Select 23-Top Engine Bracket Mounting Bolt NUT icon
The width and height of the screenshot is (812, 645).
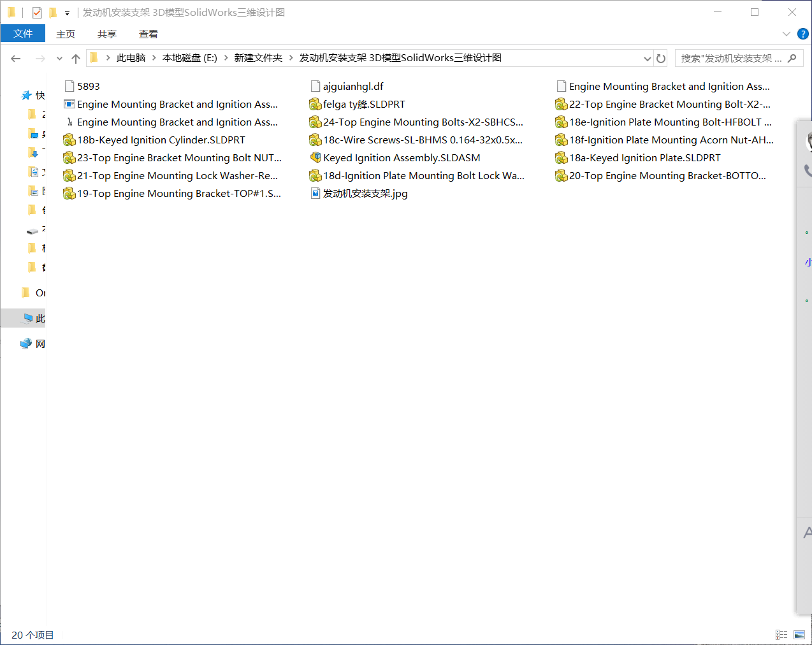click(x=69, y=157)
